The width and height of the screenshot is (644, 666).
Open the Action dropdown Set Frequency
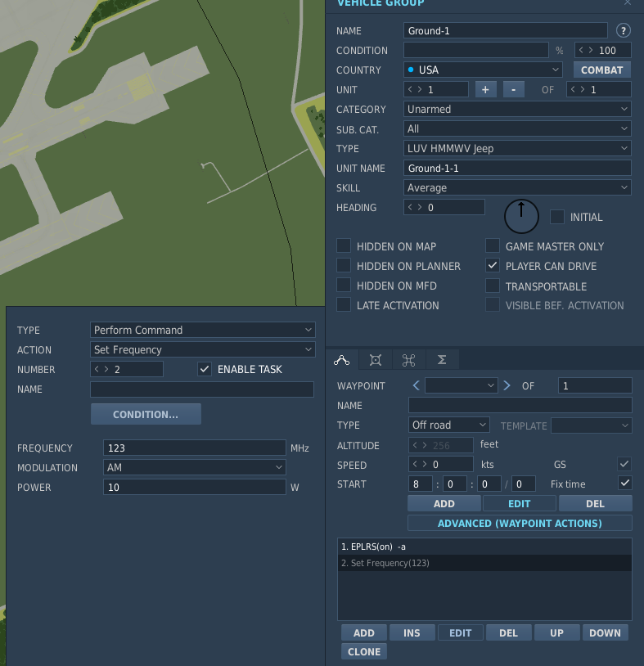[203, 349]
